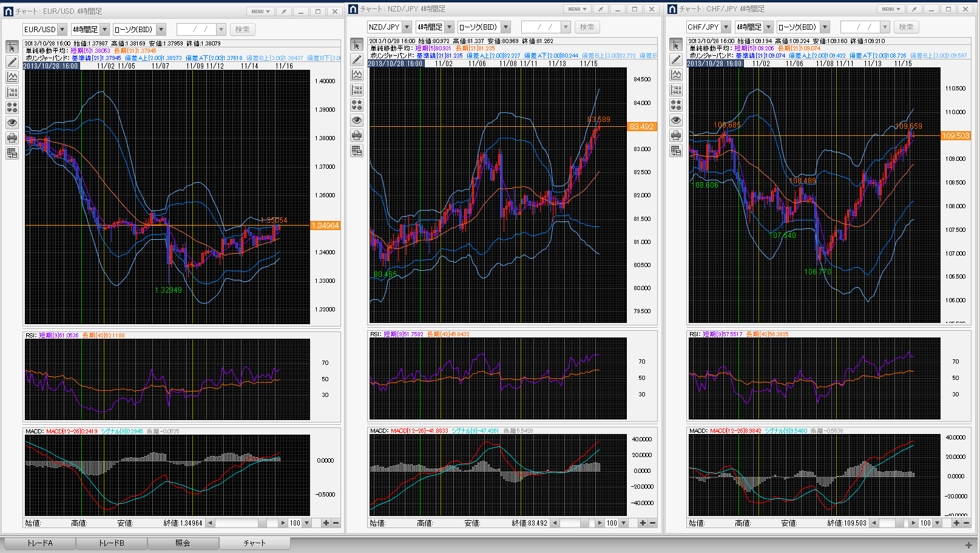Click the 検索 button in EUR/USD chart
The height and width of the screenshot is (553, 980).
[x=242, y=30]
